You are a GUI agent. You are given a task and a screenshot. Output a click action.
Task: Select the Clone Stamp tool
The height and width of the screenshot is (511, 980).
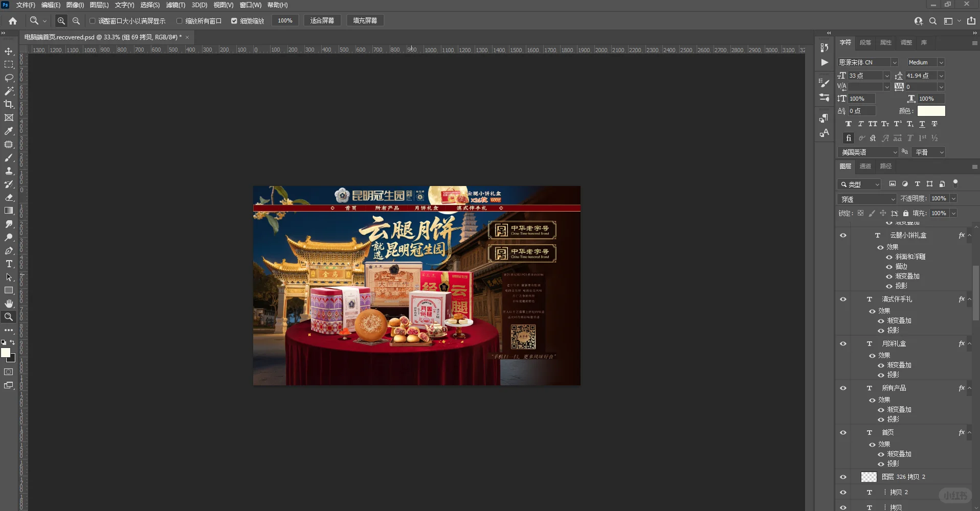(9, 171)
